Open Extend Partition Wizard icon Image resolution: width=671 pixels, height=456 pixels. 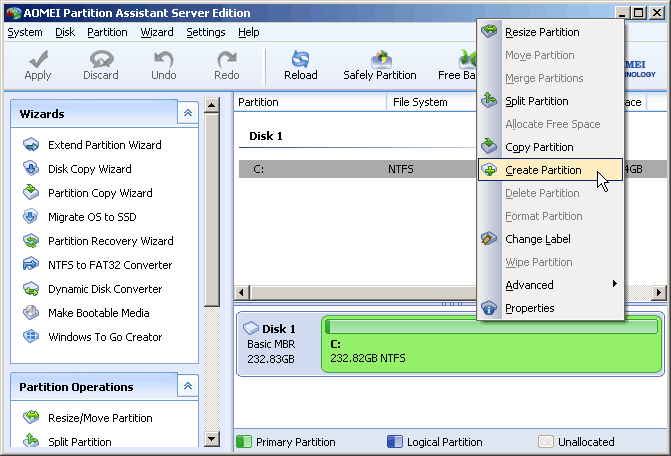[31, 145]
